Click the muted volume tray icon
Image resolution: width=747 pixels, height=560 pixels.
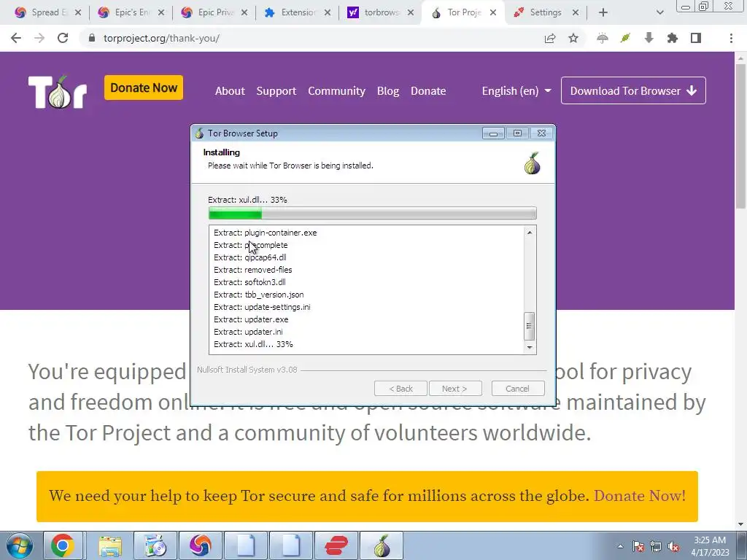point(673,546)
